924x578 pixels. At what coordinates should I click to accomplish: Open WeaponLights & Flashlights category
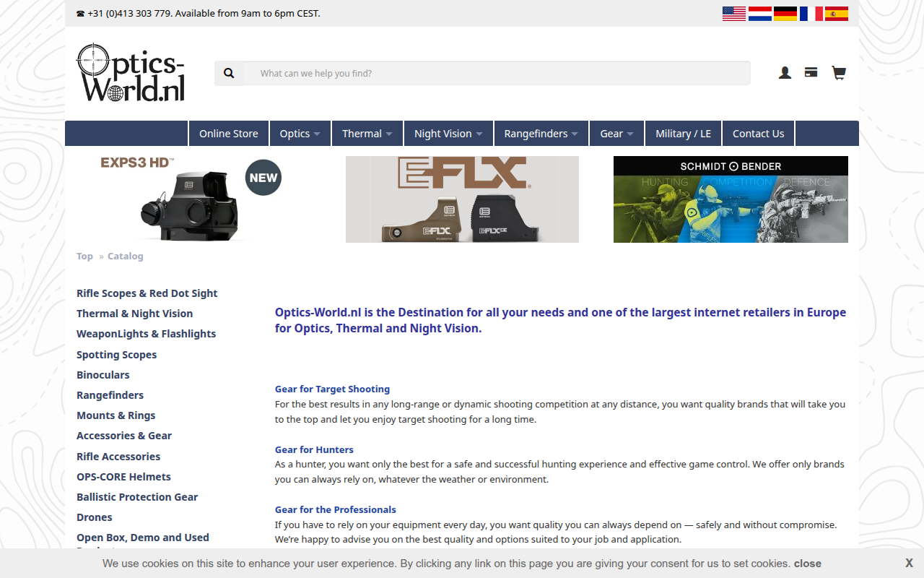(147, 334)
